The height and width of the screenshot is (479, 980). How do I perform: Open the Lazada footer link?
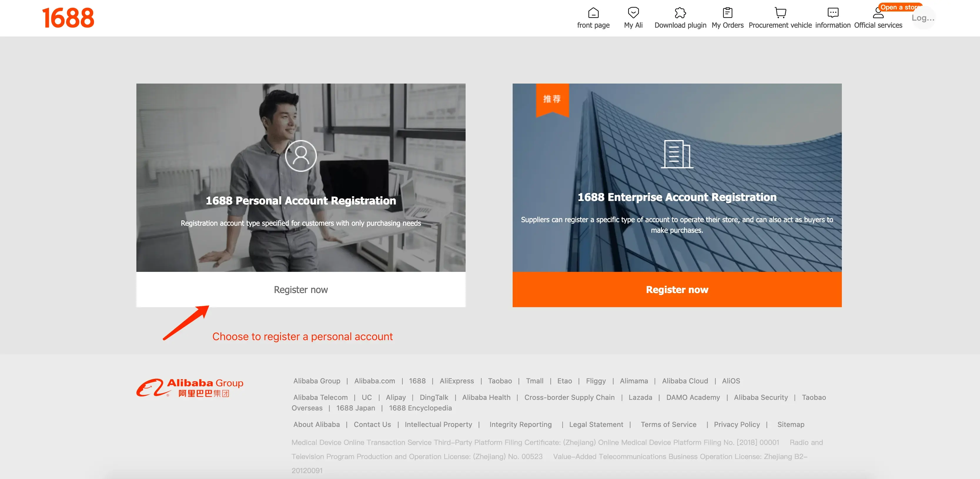pyautogui.click(x=640, y=397)
